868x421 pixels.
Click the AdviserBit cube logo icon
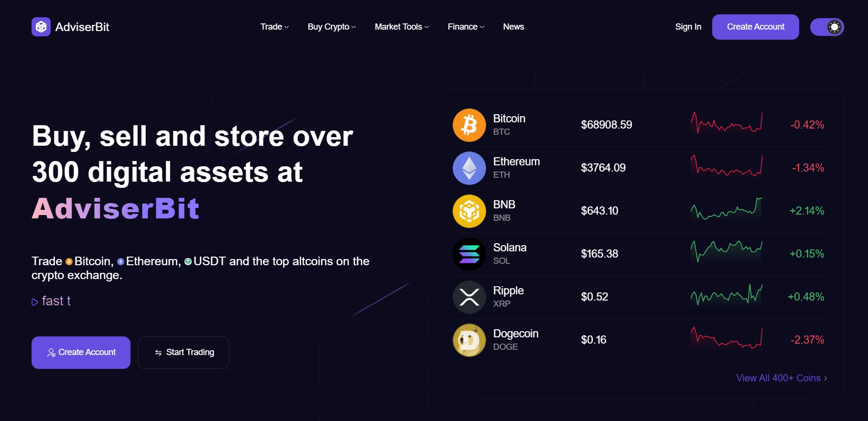(41, 27)
